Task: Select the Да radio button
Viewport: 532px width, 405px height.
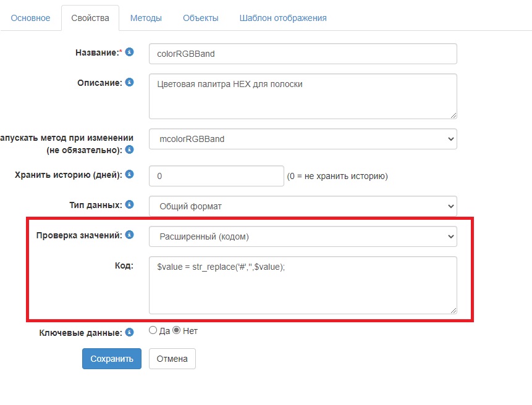Action: 153,330
